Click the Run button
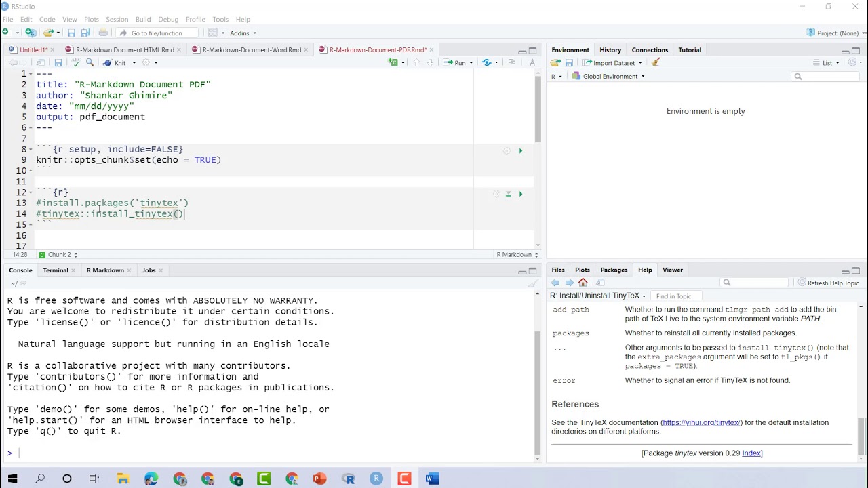Image resolution: width=868 pixels, height=488 pixels. tap(455, 63)
